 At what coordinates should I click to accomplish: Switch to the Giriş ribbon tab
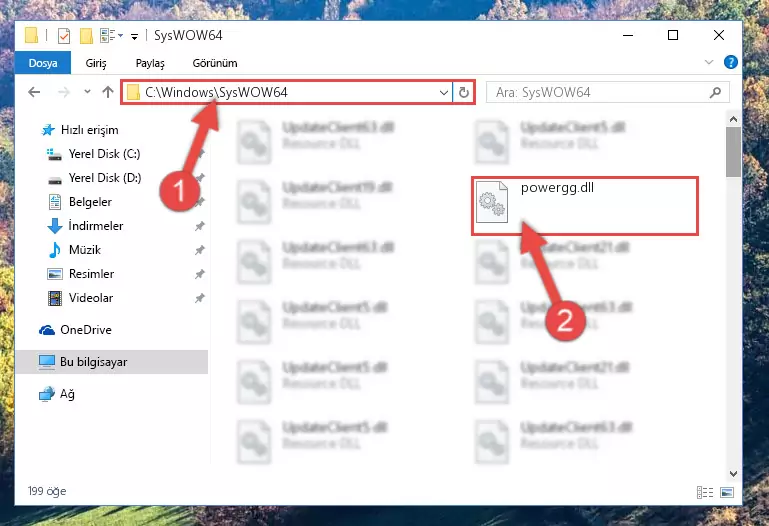pyautogui.click(x=96, y=63)
